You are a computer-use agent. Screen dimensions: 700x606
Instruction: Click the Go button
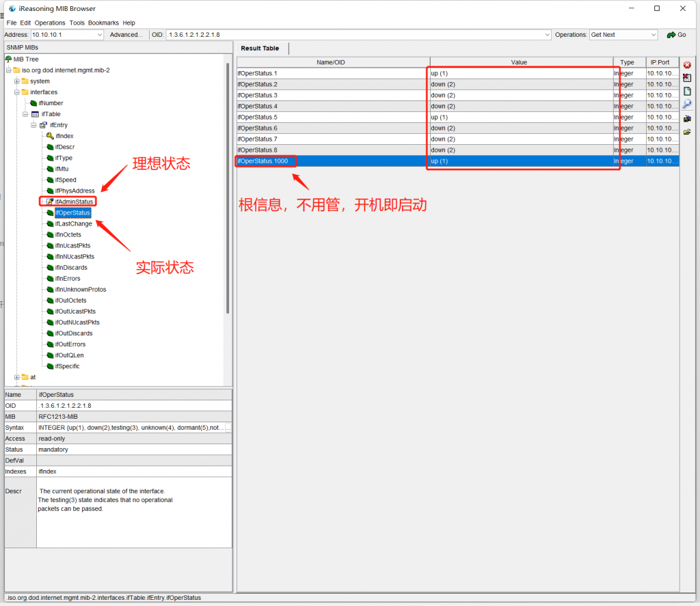click(676, 35)
